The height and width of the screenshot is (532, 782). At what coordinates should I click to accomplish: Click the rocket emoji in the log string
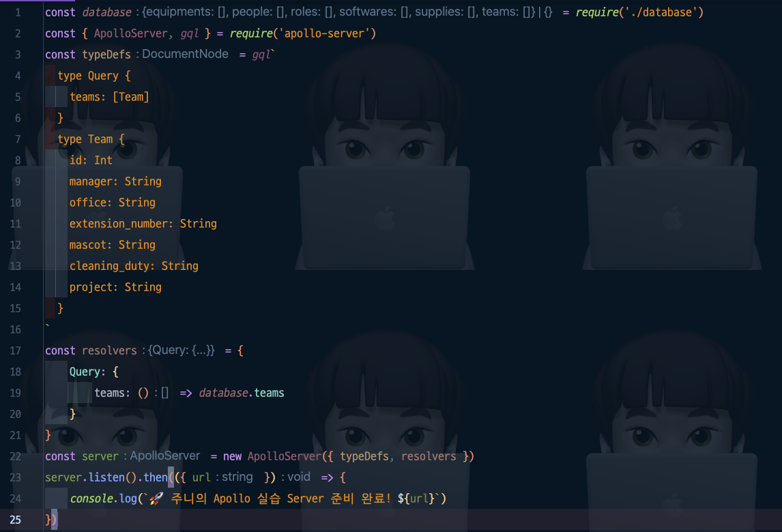point(156,499)
